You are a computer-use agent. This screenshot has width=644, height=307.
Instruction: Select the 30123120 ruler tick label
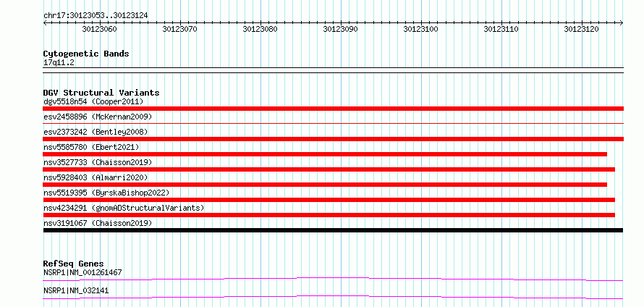(581, 29)
